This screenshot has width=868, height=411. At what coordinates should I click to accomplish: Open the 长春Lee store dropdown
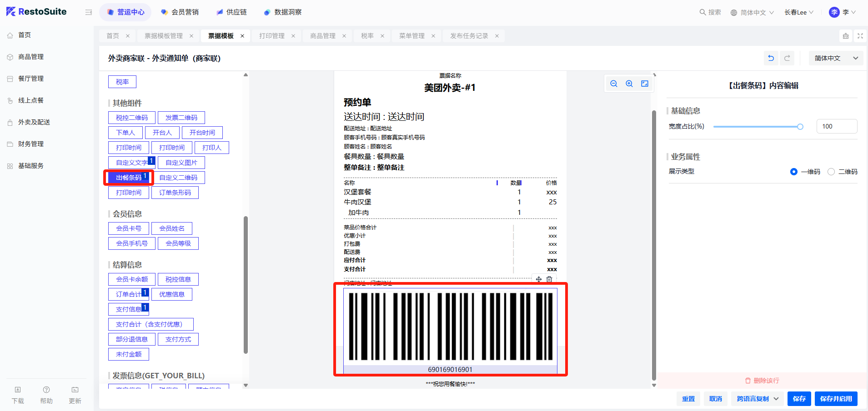799,12
